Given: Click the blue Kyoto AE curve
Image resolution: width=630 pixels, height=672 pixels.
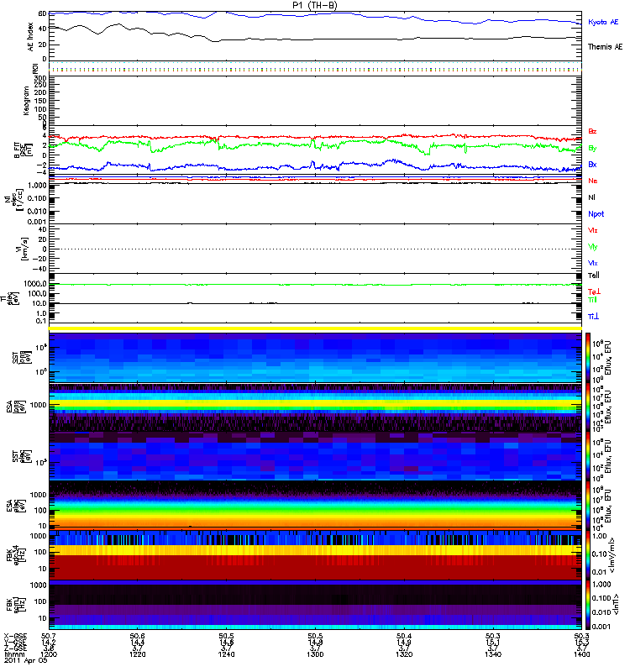Looking at the screenshot, I should [316, 15].
